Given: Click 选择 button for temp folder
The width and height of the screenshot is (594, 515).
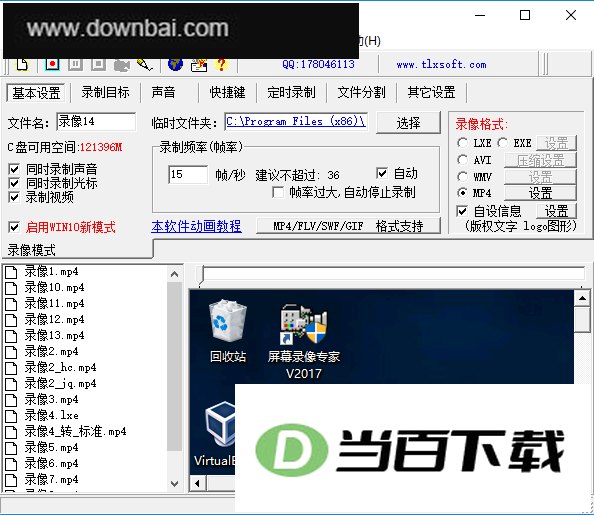Looking at the screenshot, I should (x=408, y=123).
